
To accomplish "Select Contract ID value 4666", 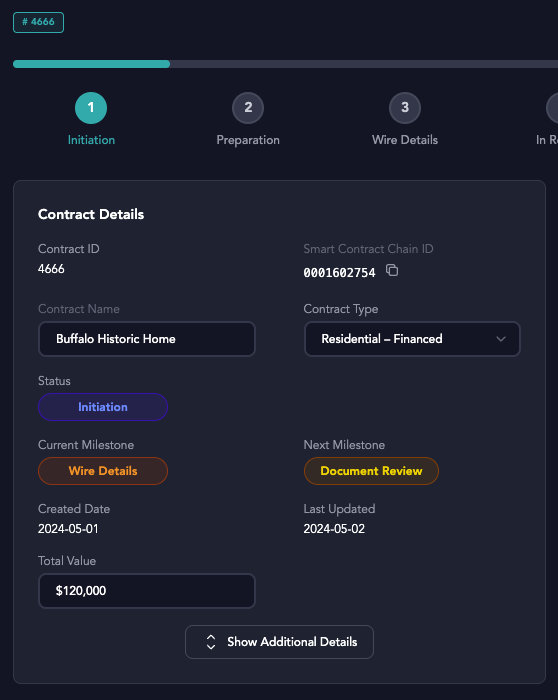I will point(51,269).
